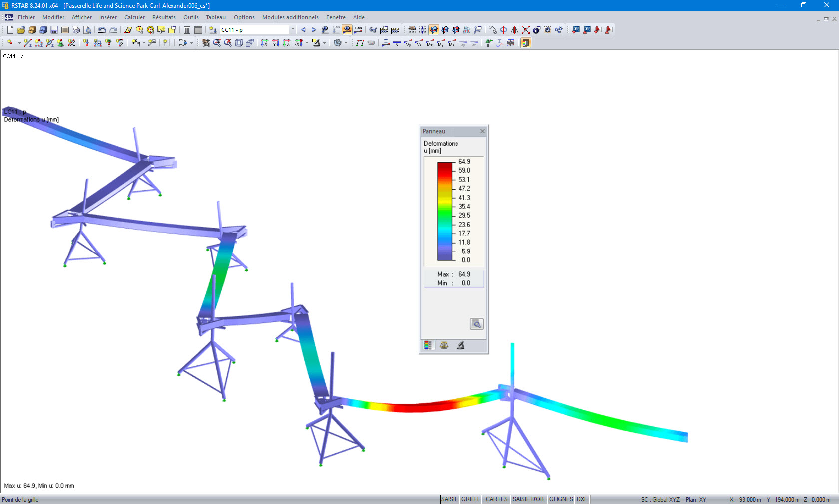The height and width of the screenshot is (504, 839).
Task: Expand the -X view direction dropdown arrow
Action: (307, 43)
